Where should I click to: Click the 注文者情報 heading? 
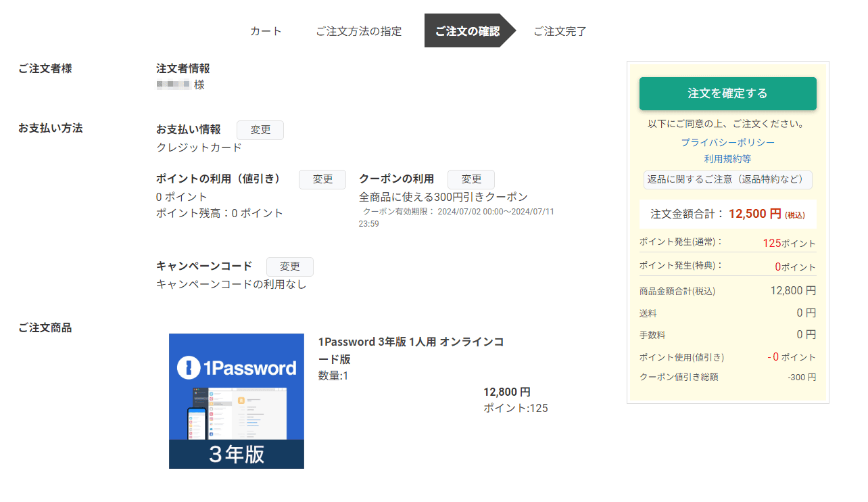(183, 68)
